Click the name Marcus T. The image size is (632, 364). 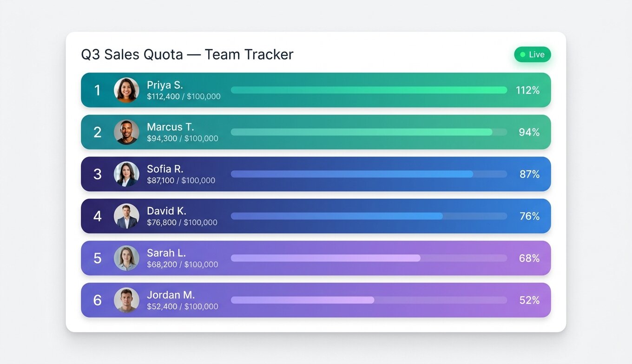(x=171, y=127)
